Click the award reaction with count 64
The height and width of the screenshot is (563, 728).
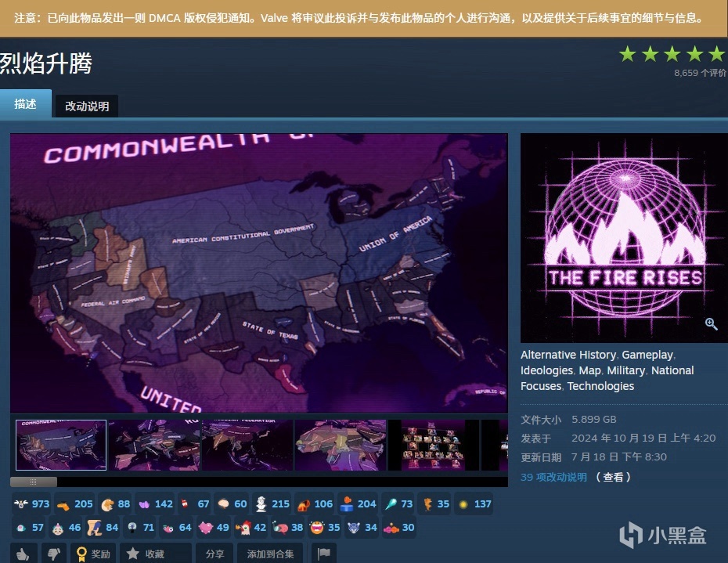(x=177, y=528)
